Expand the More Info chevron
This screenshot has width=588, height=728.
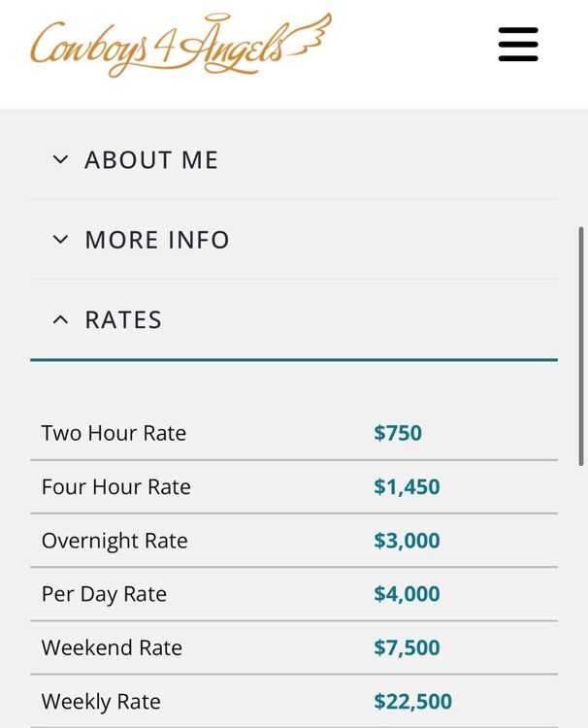pos(60,240)
